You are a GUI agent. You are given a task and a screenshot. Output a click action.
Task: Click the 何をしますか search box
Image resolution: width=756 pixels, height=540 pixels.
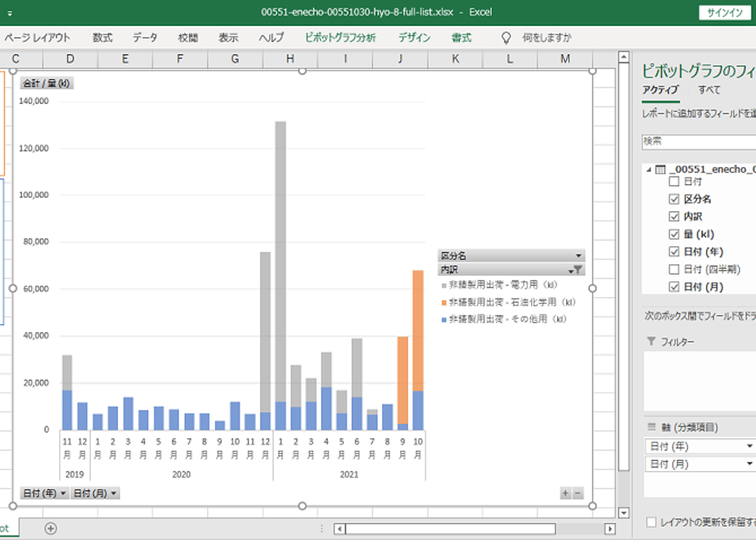[547, 38]
